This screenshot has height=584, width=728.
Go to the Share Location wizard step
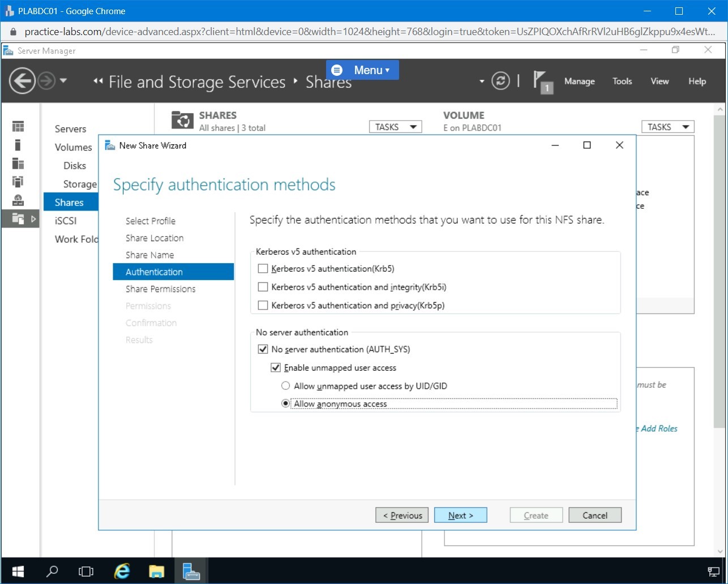pyautogui.click(x=155, y=238)
